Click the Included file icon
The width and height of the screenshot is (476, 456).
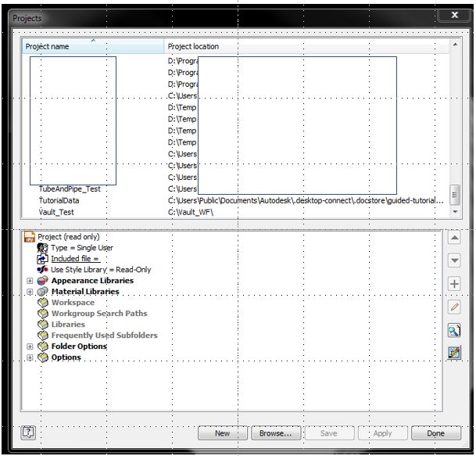pos(42,259)
